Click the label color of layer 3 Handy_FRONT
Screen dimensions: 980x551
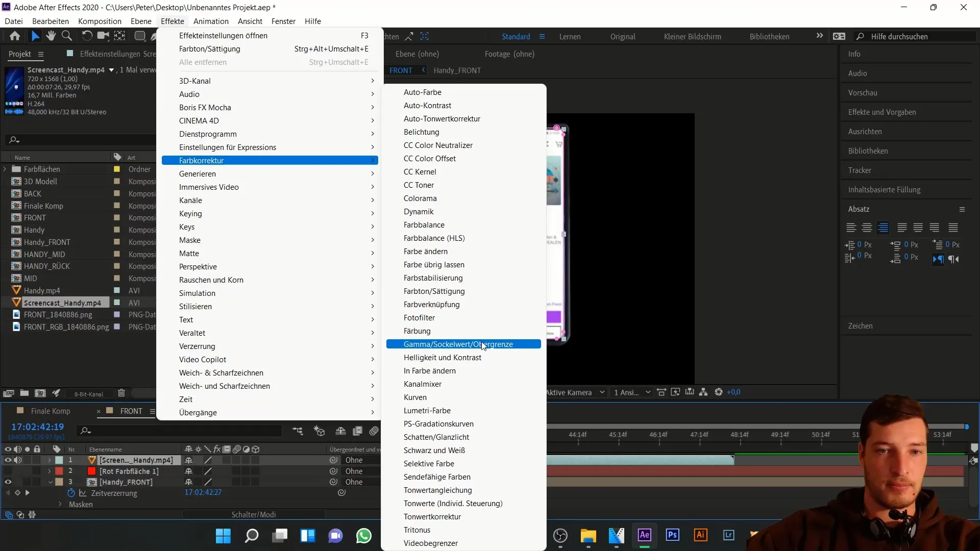point(59,482)
